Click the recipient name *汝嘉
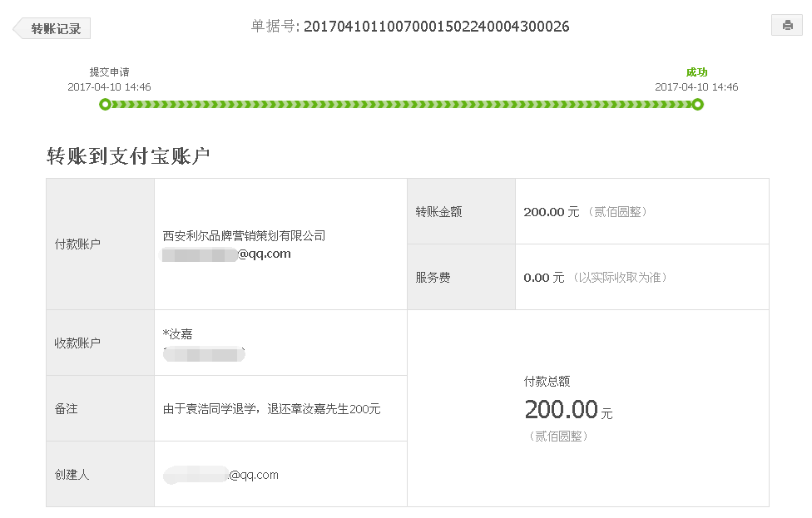The image size is (812, 518). click(x=178, y=334)
